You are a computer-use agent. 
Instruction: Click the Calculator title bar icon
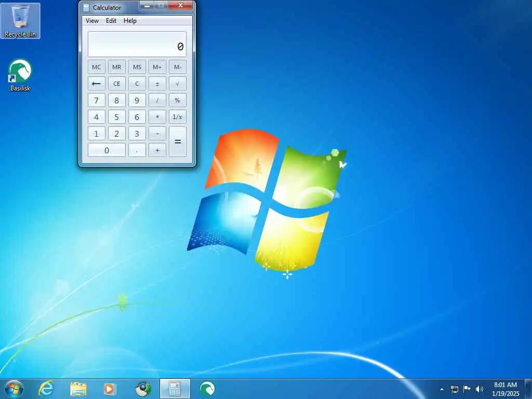click(x=86, y=7)
